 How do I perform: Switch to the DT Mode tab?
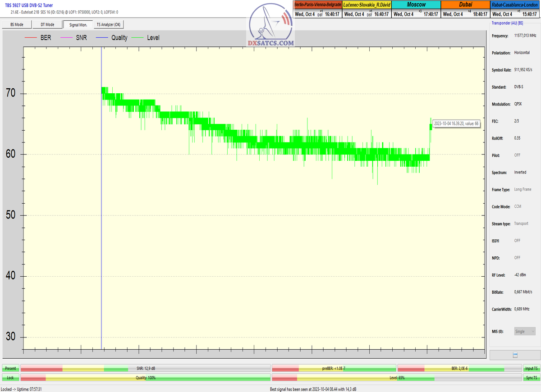click(x=47, y=25)
